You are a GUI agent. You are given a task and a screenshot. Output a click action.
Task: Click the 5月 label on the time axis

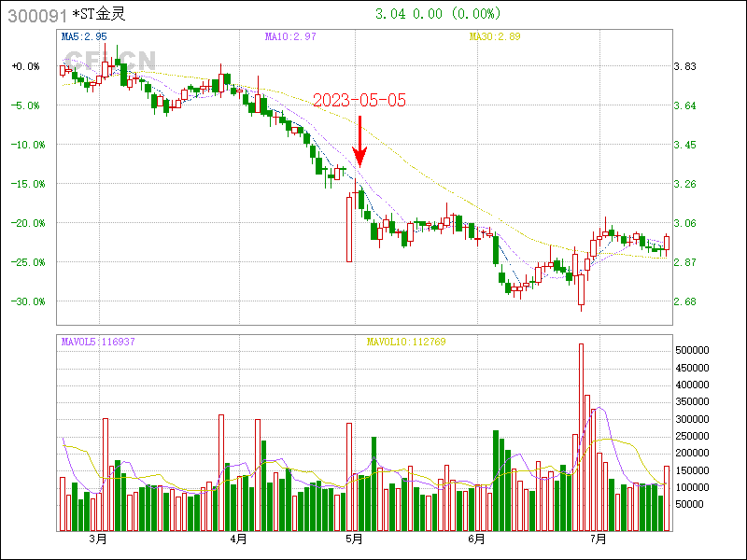point(355,539)
